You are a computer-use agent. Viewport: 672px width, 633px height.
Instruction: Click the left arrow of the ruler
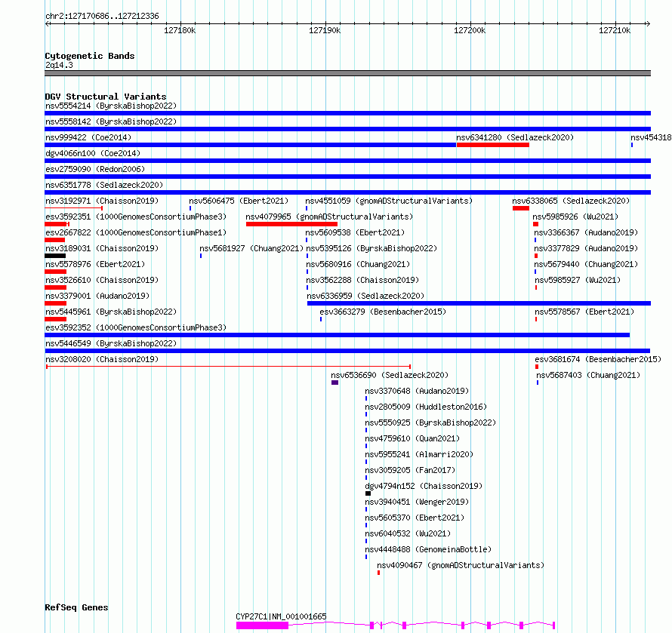pos(48,24)
